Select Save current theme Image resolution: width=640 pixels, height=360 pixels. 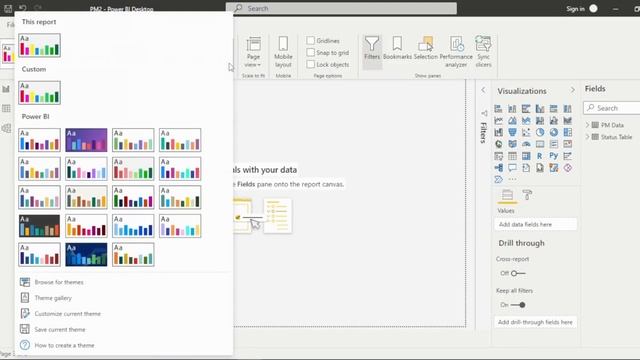pyautogui.click(x=60, y=329)
